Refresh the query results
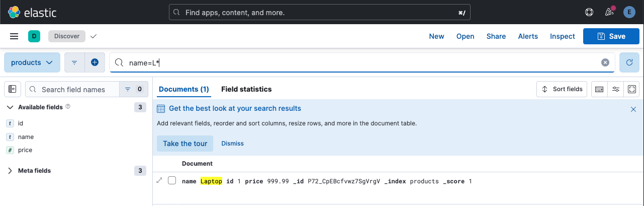 629,62
